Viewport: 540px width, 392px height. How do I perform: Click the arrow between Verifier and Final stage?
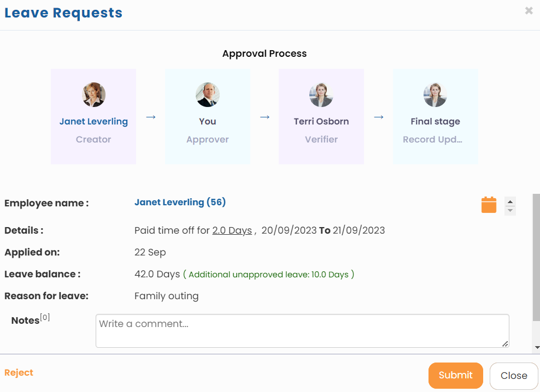(x=379, y=117)
